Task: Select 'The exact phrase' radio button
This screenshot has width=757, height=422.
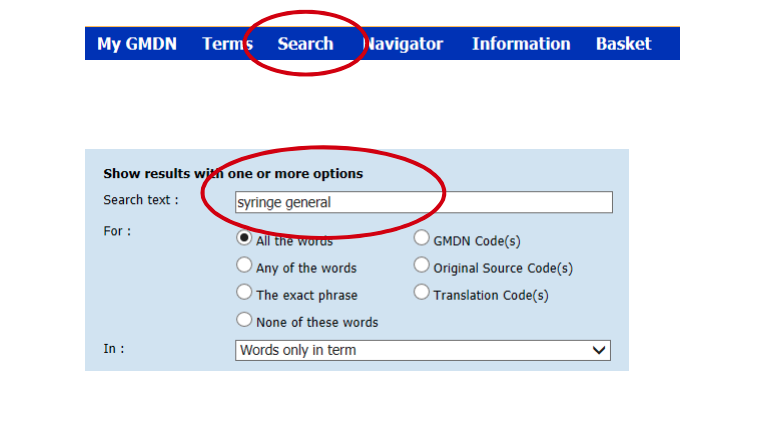Action: tap(244, 293)
